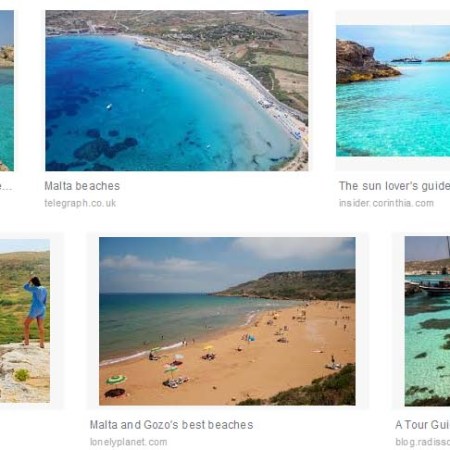The width and height of the screenshot is (450, 450).
Task: Click the 'A Tour Gui...' result title
Action: coord(422,425)
